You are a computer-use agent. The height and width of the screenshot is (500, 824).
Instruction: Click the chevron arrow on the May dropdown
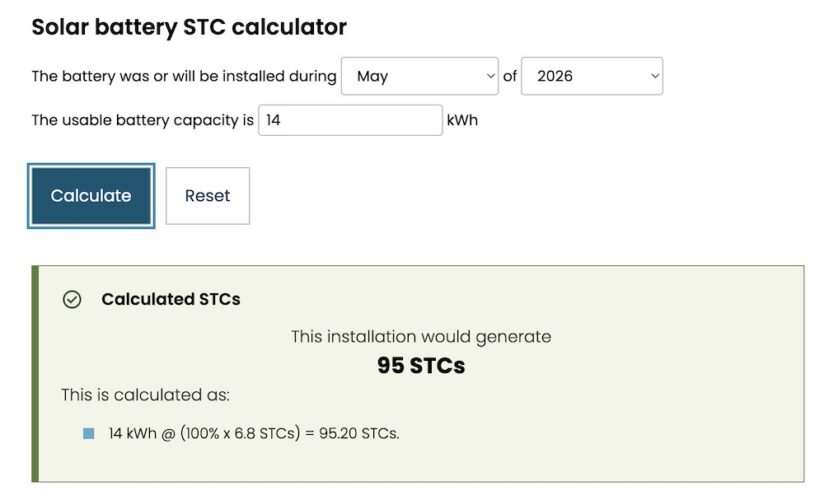coord(490,76)
